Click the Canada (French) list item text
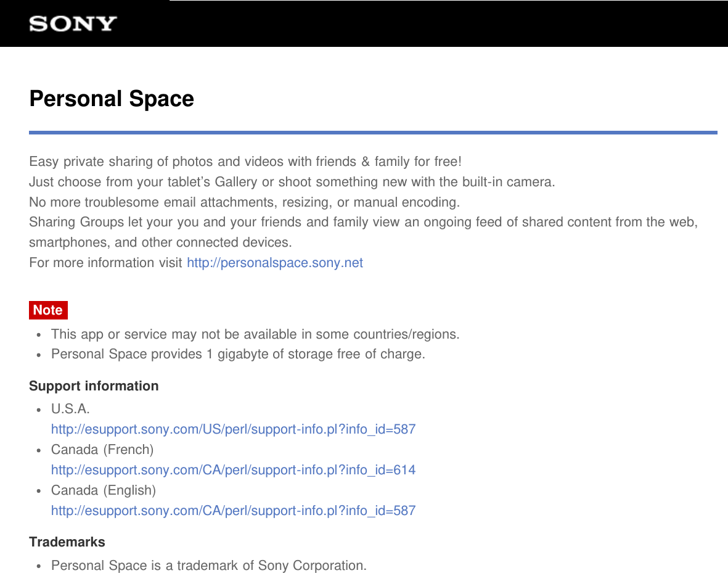Viewport: 728px width, 573px height. (102, 450)
